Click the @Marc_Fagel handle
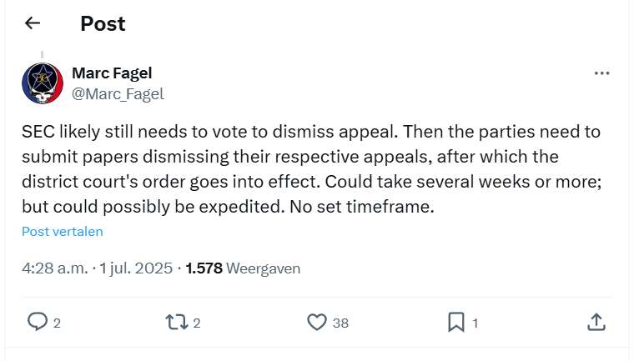 118,93
